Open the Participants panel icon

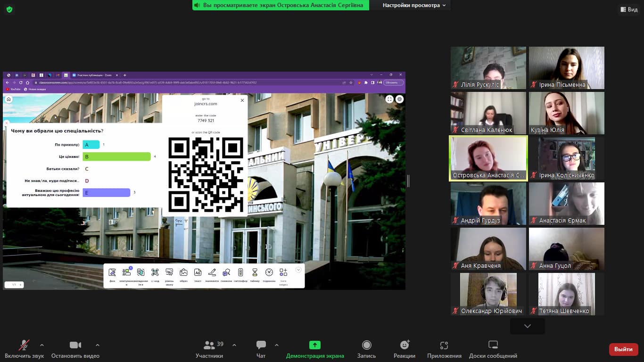[x=209, y=346]
